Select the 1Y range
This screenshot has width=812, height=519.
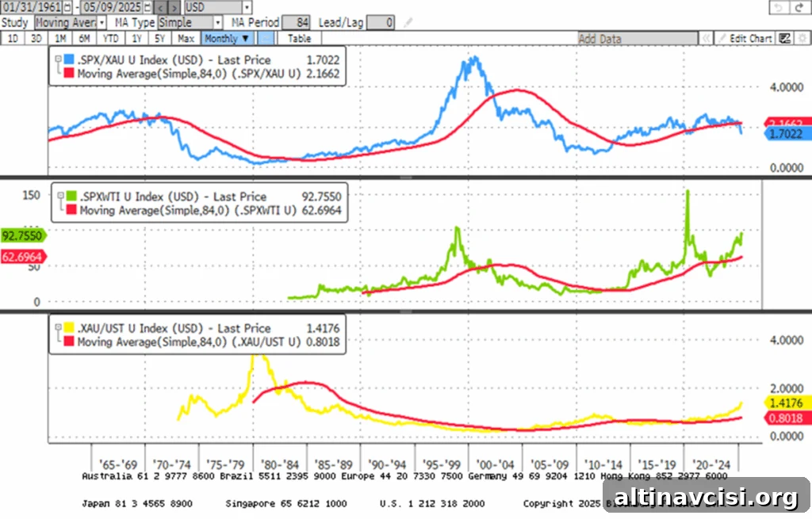pyautogui.click(x=136, y=38)
